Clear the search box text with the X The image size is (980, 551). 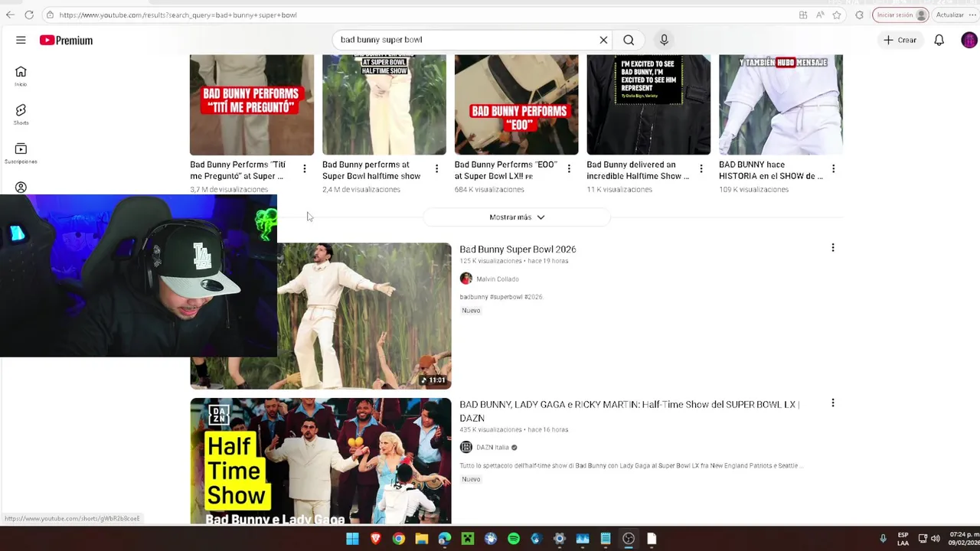603,40
